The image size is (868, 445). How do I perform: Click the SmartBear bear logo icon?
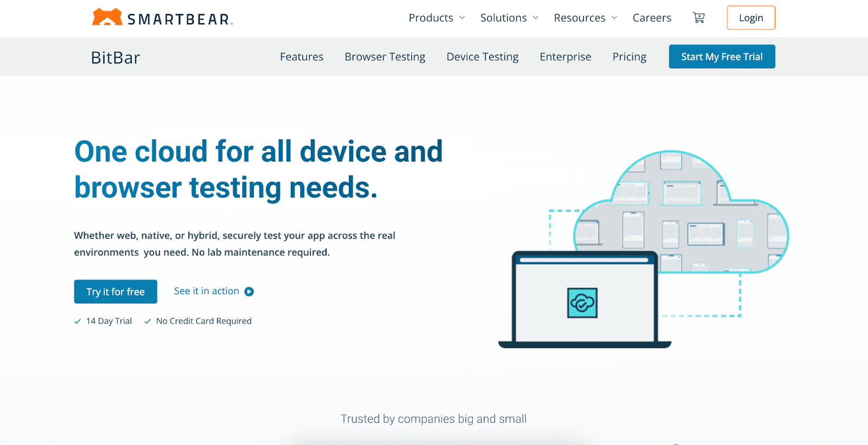pos(107,17)
